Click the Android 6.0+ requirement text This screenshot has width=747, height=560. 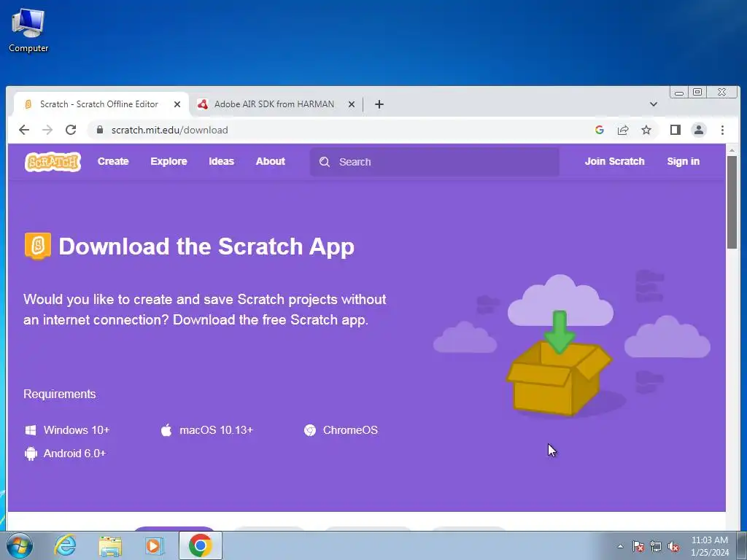(75, 454)
